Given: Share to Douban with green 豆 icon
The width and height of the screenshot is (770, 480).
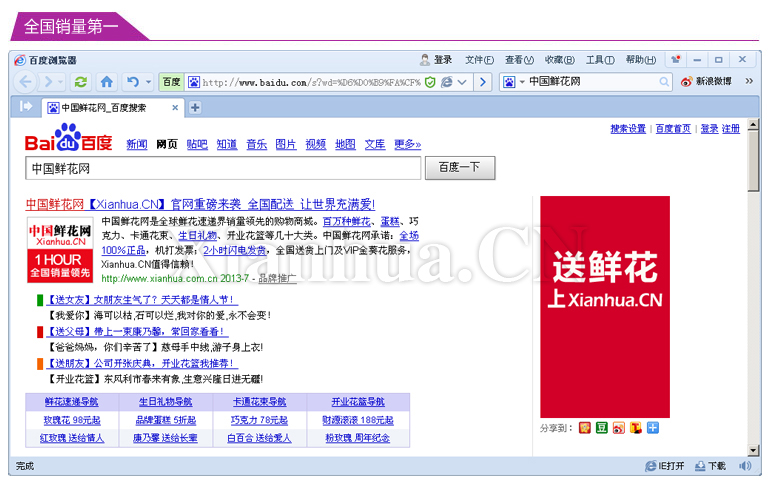Looking at the screenshot, I should click(602, 428).
